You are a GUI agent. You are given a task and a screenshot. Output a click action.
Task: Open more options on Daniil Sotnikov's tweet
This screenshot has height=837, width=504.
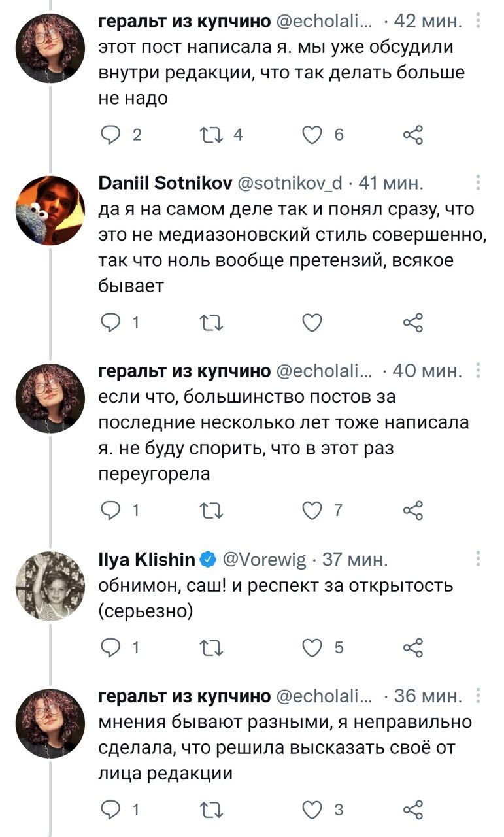coord(479,181)
